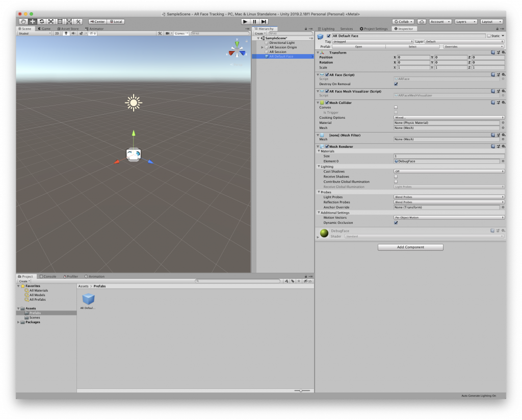
Task: Click the Play button
Action: click(x=245, y=21)
